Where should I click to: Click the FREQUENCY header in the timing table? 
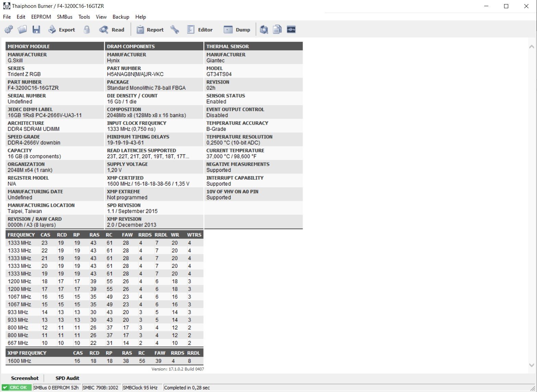pyautogui.click(x=21, y=235)
